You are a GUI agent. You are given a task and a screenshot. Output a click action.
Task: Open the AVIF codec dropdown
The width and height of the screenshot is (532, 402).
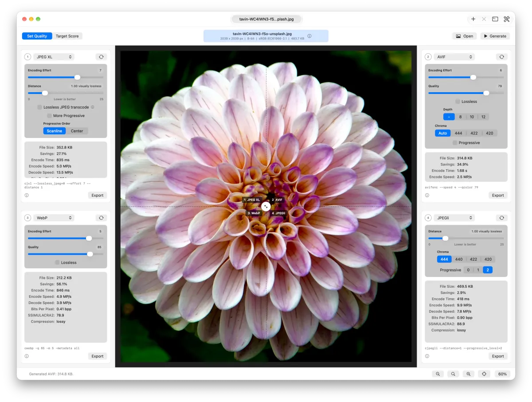[x=454, y=57]
